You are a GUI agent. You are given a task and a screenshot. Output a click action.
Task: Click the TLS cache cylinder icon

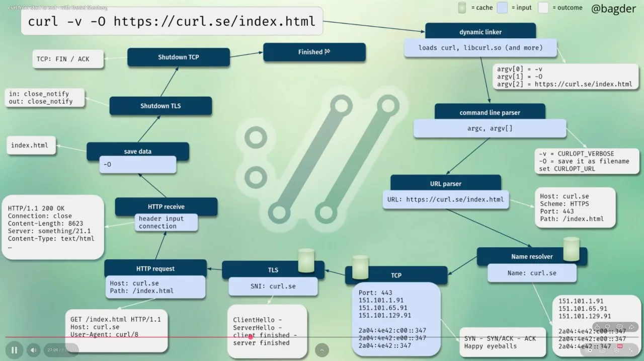[306, 261]
